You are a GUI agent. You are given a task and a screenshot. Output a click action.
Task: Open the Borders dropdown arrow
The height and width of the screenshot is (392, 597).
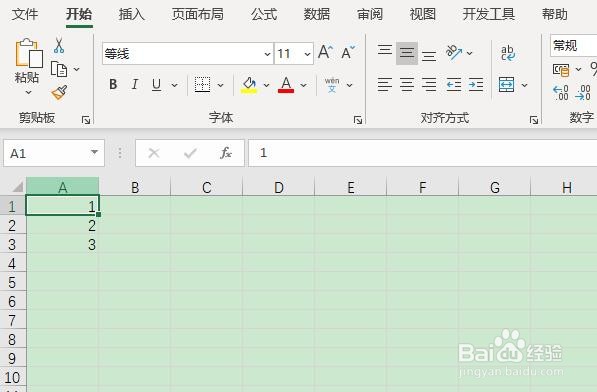pos(220,85)
